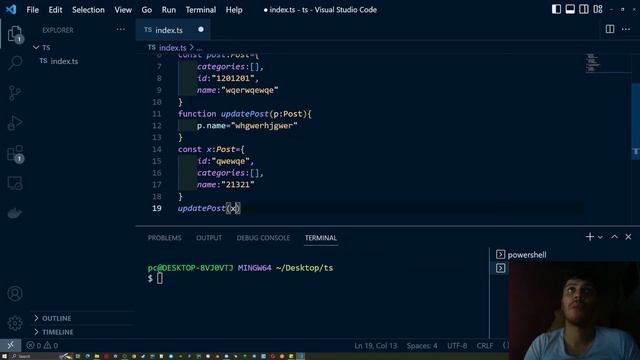The image size is (640, 360).
Task: Open Source Control view
Action: [15, 93]
